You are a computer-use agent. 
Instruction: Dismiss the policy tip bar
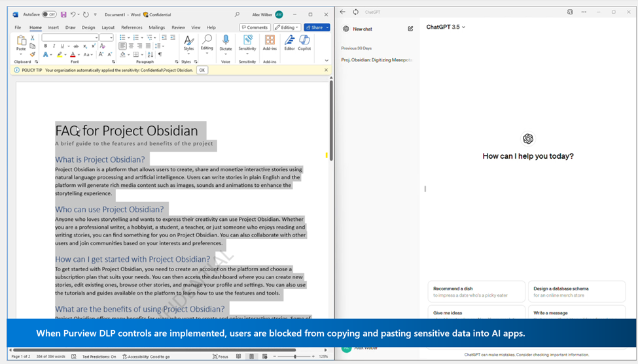[x=326, y=70]
